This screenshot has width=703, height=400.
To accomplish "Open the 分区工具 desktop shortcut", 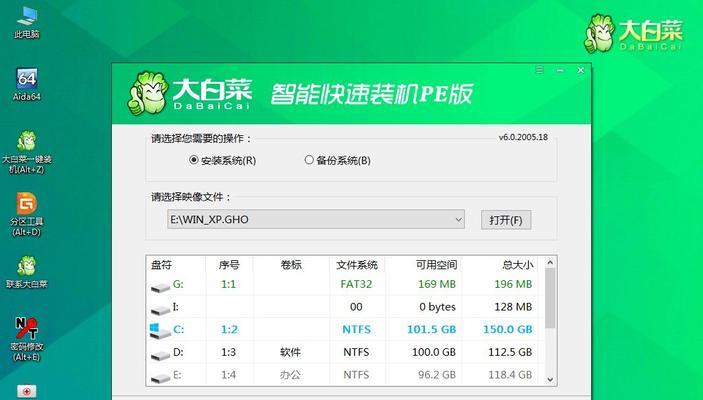I will click(x=27, y=215).
